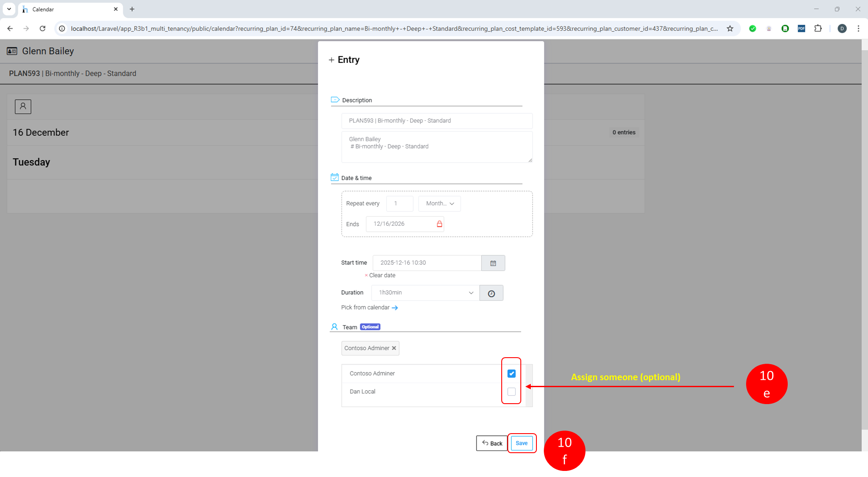Viewport: 868px width, 477px height.
Task: Click the clock icon beside Duration
Action: click(x=491, y=293)
